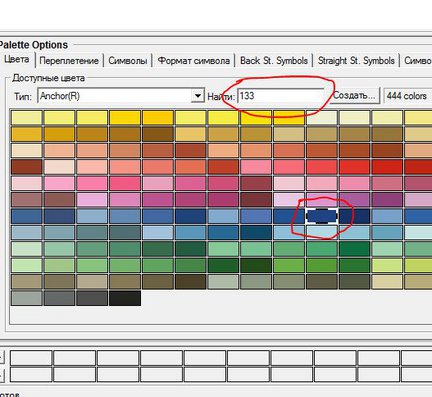Select pale sage swatch in the khaki row
This screenshot has width=432, height=397.
pyautogui.click(x=223, y=282)
